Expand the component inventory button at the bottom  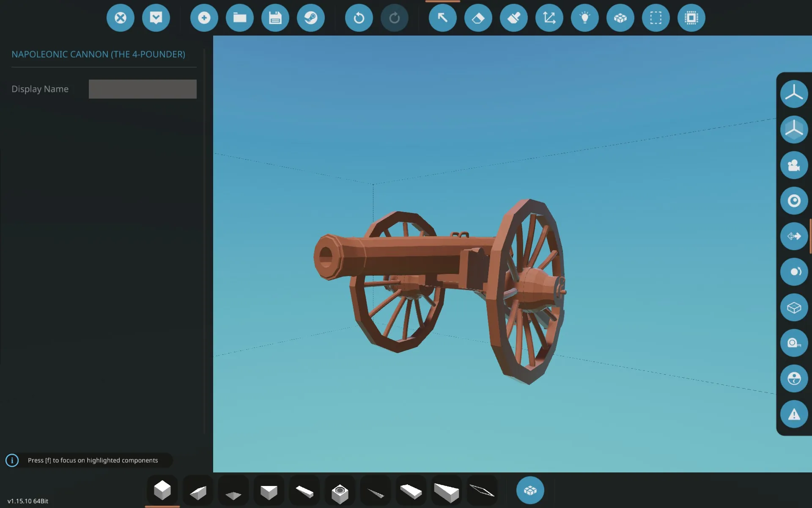530,490
